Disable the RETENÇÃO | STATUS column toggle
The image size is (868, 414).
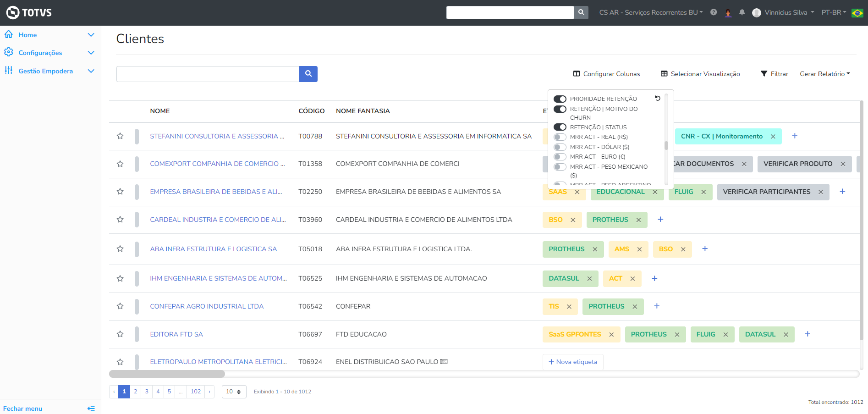pyautogui.click(x=560, y=127)
